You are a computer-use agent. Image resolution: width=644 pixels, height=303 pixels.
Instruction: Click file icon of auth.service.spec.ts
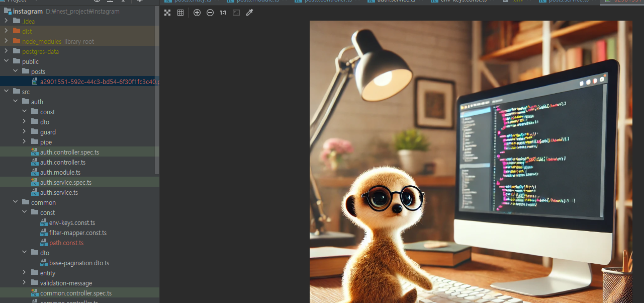35,182
